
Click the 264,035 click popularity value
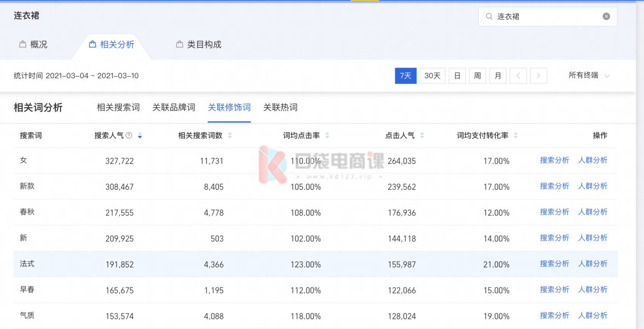402,161
